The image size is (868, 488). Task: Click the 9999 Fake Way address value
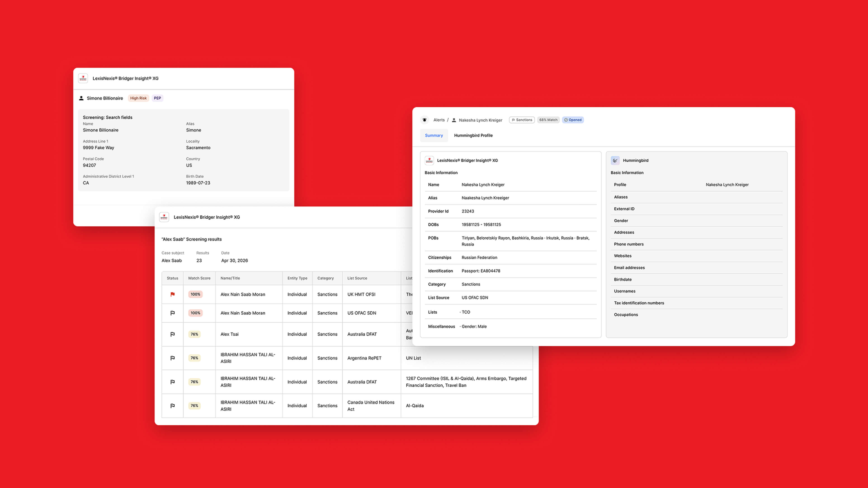coord(98,148)
